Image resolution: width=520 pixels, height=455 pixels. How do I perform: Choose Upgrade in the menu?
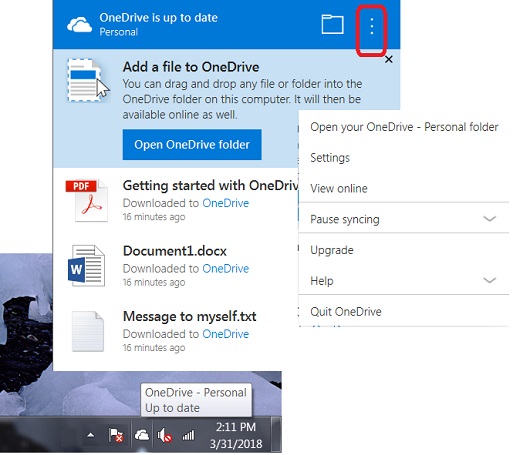pyautogui.click(x=404, y=250)
